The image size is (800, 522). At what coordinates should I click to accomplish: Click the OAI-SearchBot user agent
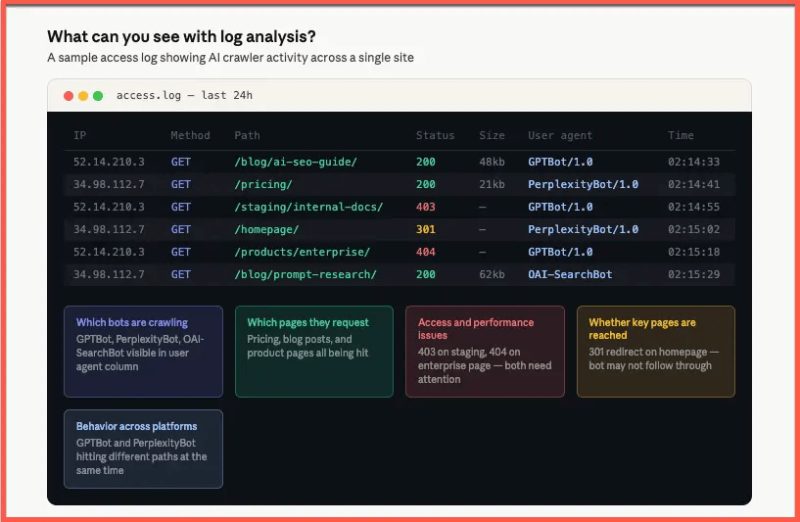pyautogui.click(x=570, y=275)
